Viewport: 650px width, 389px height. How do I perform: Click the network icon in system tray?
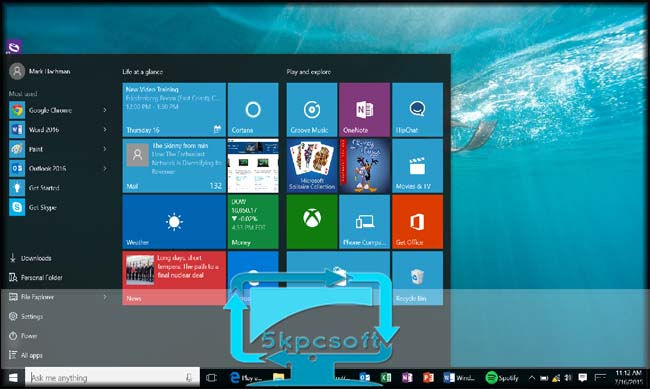[x=556, y=378]
